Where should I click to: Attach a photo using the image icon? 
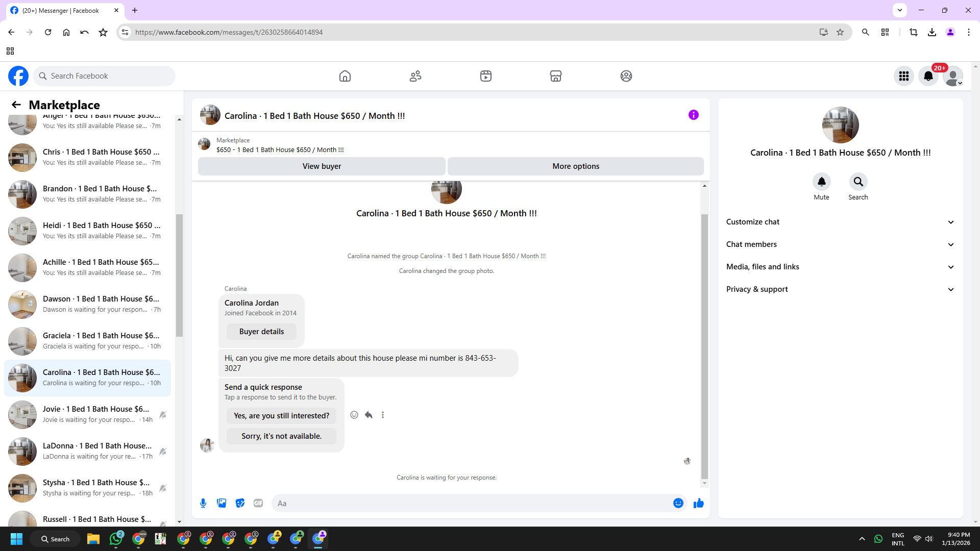tap(222, 503)
